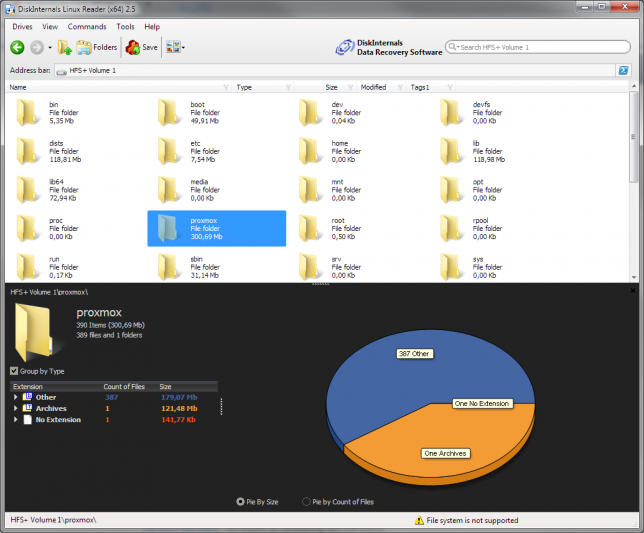644x533 pixels.
Task: Open the Name column filter icon
Action: point(226,87)
